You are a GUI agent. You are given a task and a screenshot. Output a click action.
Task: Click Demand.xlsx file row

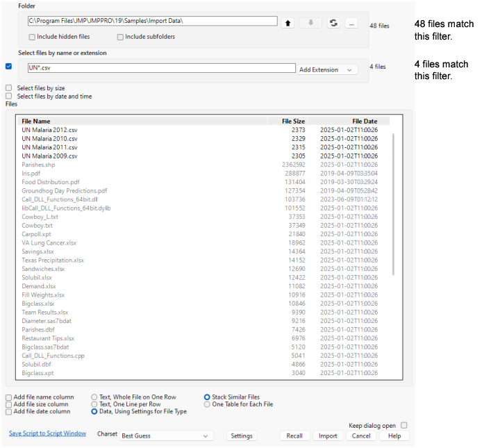pos(200,286)
